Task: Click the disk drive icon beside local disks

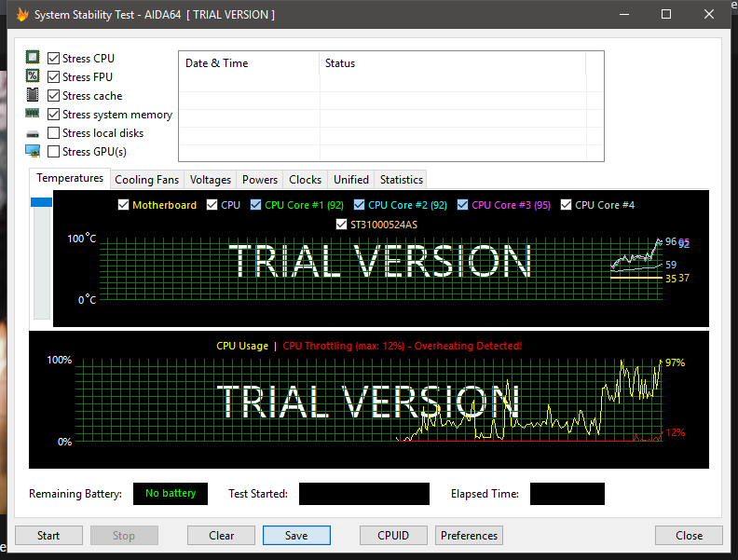Action: point(33,134)
